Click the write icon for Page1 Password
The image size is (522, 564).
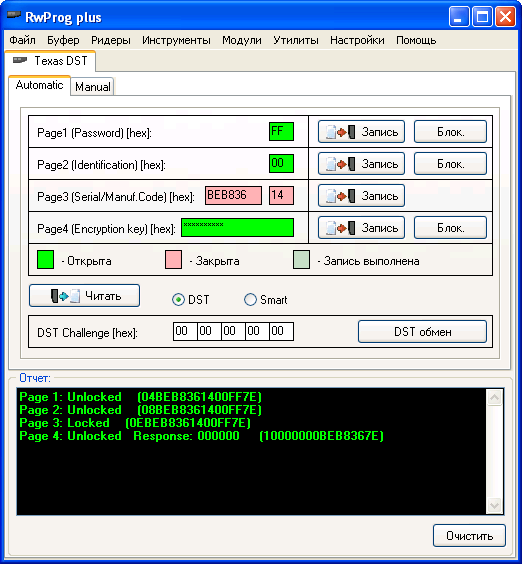click(x=340, y=132)
